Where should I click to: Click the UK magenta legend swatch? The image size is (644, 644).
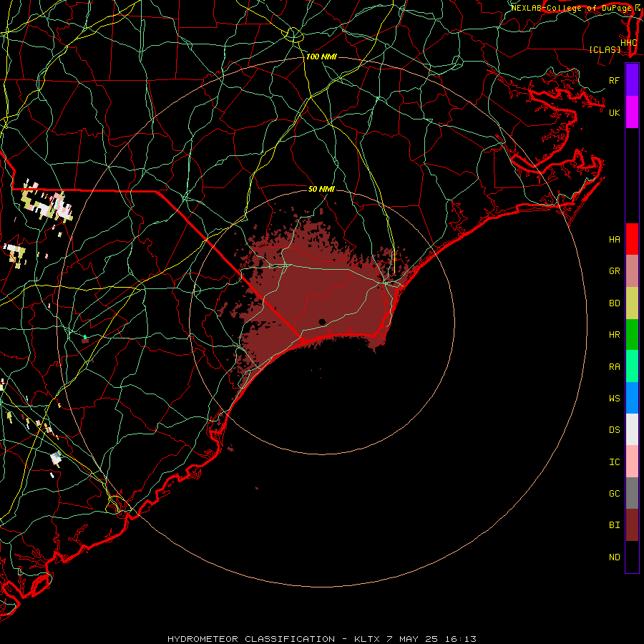632,112
